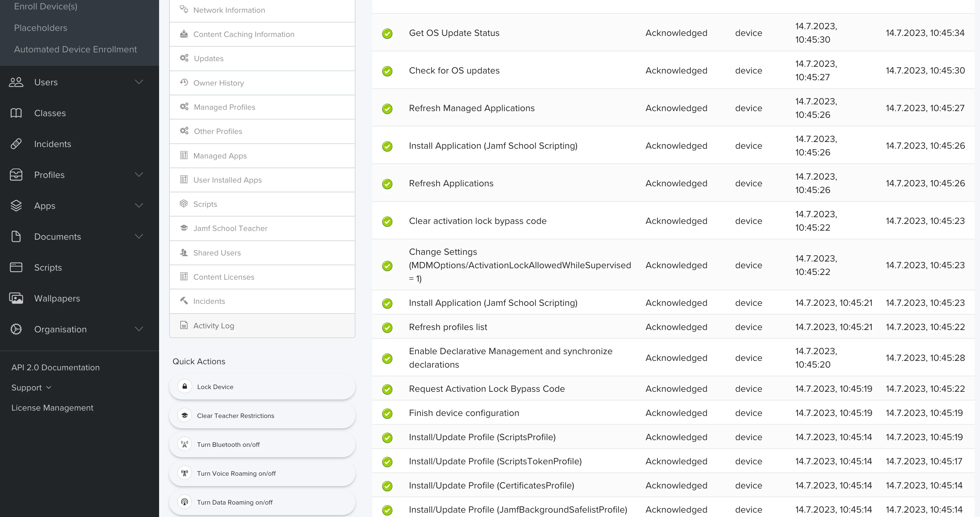Click the Classes book icon
Image resolution: width=980 pixels, height=517 pixels.
(x=16, y=113)
